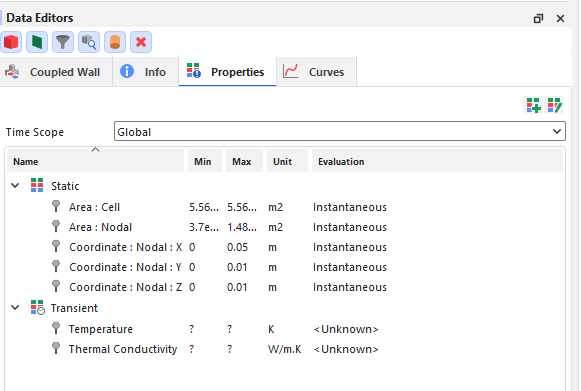Switch to the Coupled Wall tab
The width and height of the screenshot is (581, 391).
tap(56, 72)
